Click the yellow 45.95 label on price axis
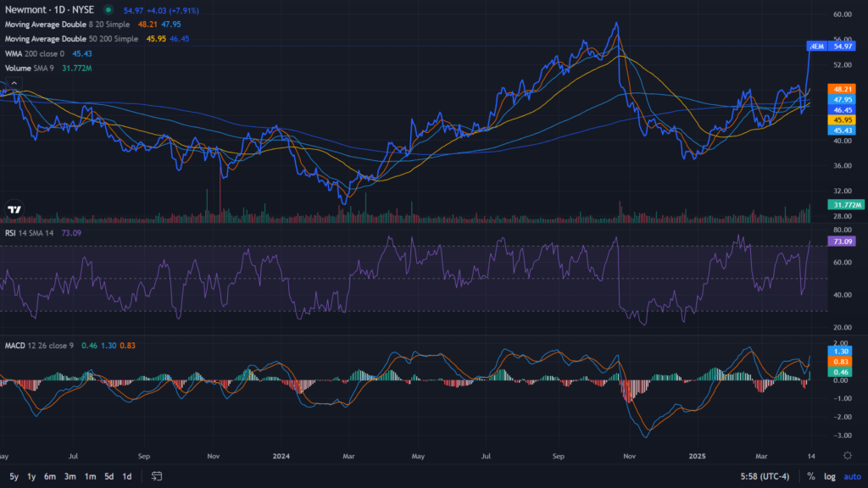The image size is (868, 488). point(842,120)
